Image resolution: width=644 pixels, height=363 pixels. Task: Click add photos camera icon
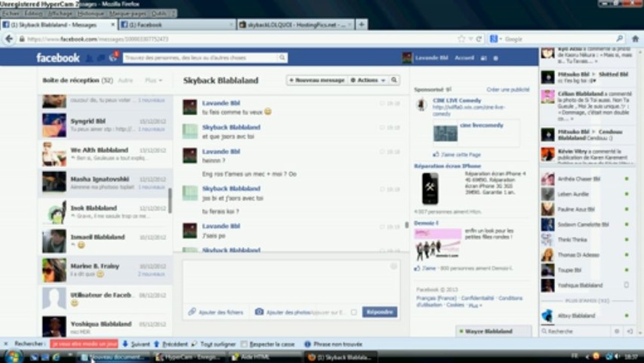(259, 312)
